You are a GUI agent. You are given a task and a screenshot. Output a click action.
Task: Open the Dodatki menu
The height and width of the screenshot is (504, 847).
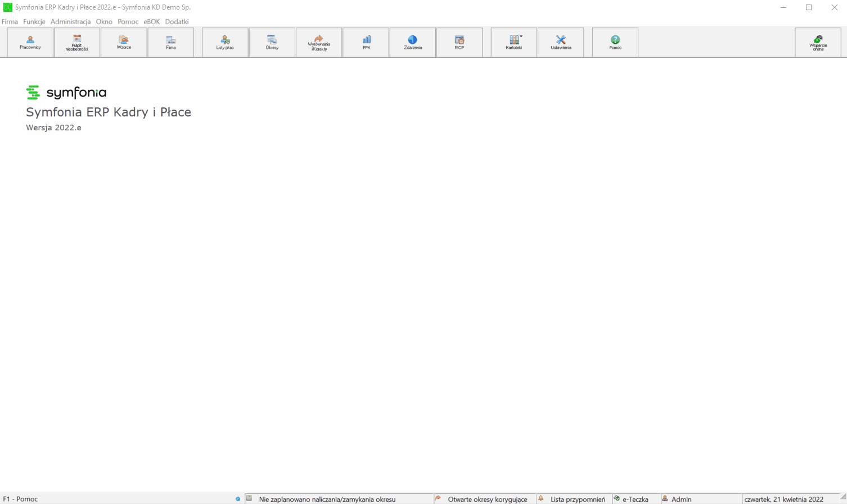pos(177,21)
